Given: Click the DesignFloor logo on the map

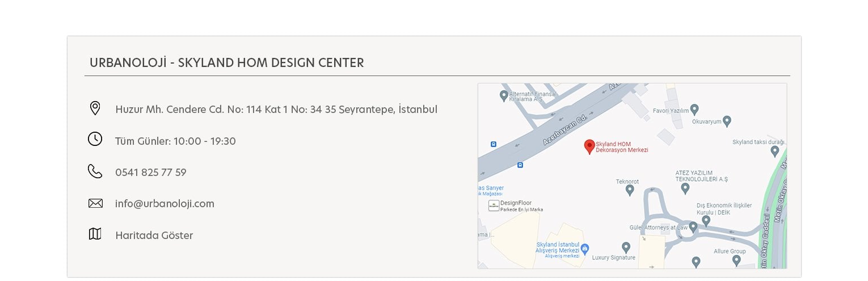Looking at the screenshot, I should 494,205.
